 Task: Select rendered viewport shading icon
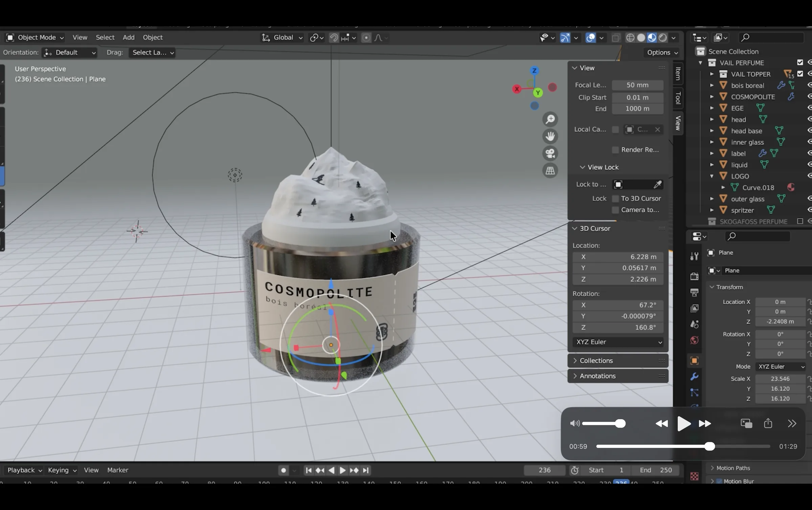click(x=663, y=38)
